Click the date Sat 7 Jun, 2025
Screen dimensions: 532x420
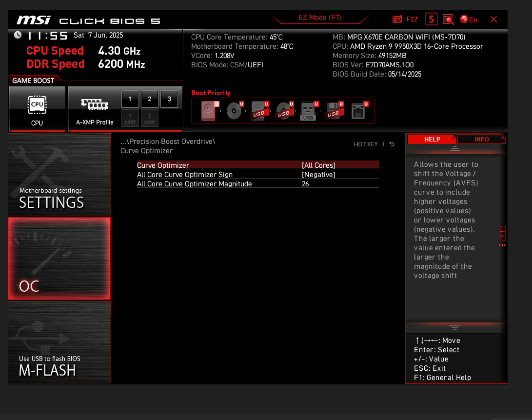(98, 35)
